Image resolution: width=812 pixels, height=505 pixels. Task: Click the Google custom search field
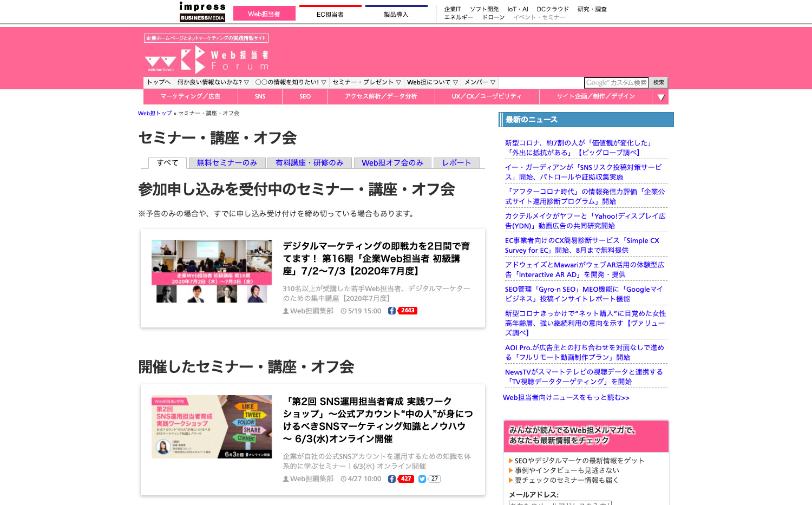click(x=617, y=83)
